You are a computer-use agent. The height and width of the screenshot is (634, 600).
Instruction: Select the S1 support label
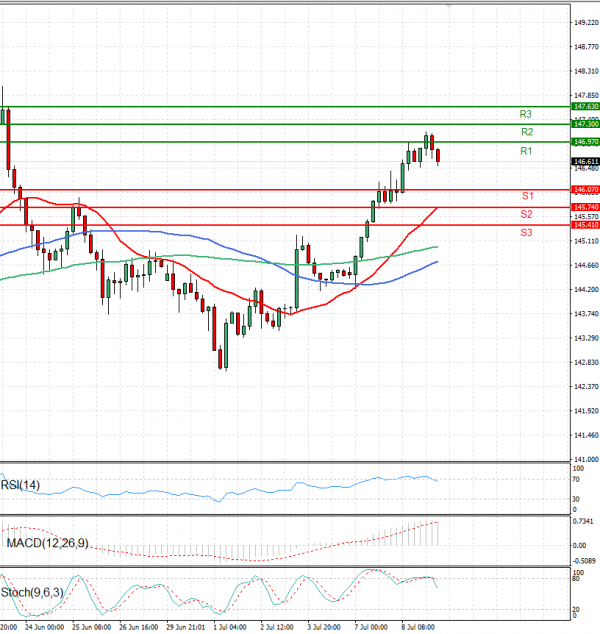[528, 196]
